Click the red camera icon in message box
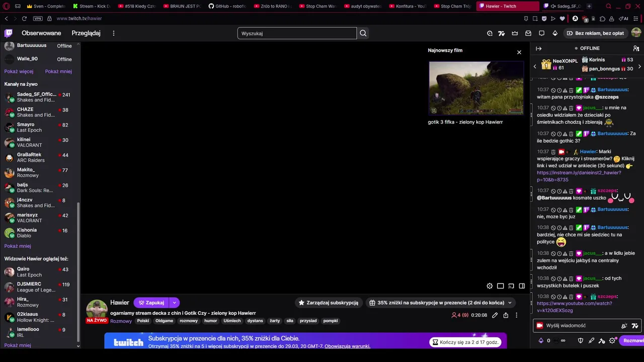The height and width of the screenshot is (362, 644). [540, 326]
